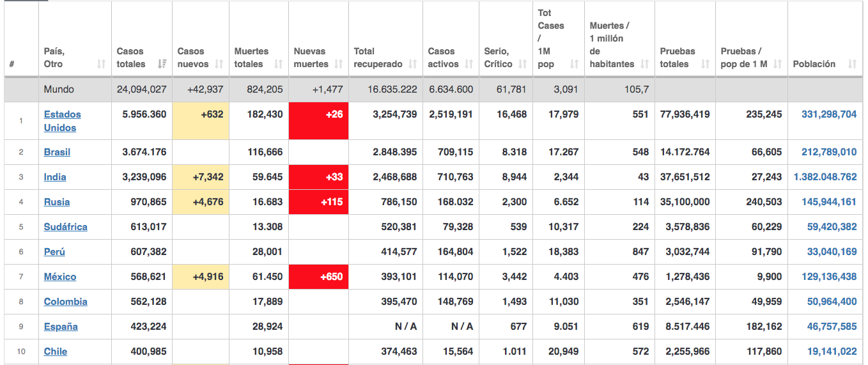This screenshot has height=365, width=868.
Task: Click the red +33 new deaths cell
Action: [318, 177]
